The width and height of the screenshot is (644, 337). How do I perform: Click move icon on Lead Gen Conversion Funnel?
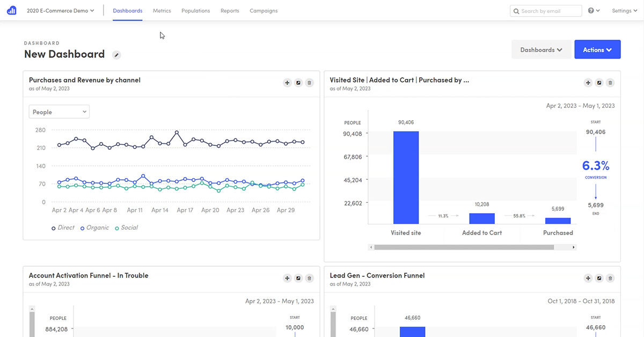point(588,278)
